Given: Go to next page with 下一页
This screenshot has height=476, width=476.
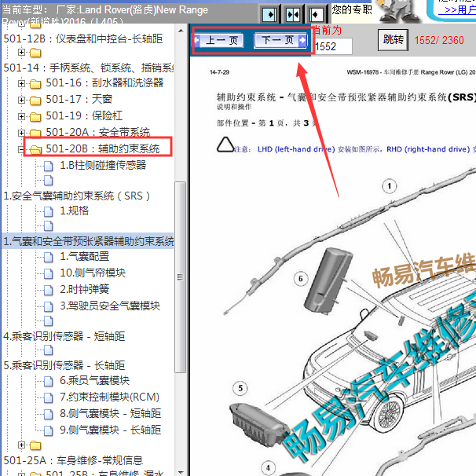Looking at the screenshot, I should click(x=280, y=40).
